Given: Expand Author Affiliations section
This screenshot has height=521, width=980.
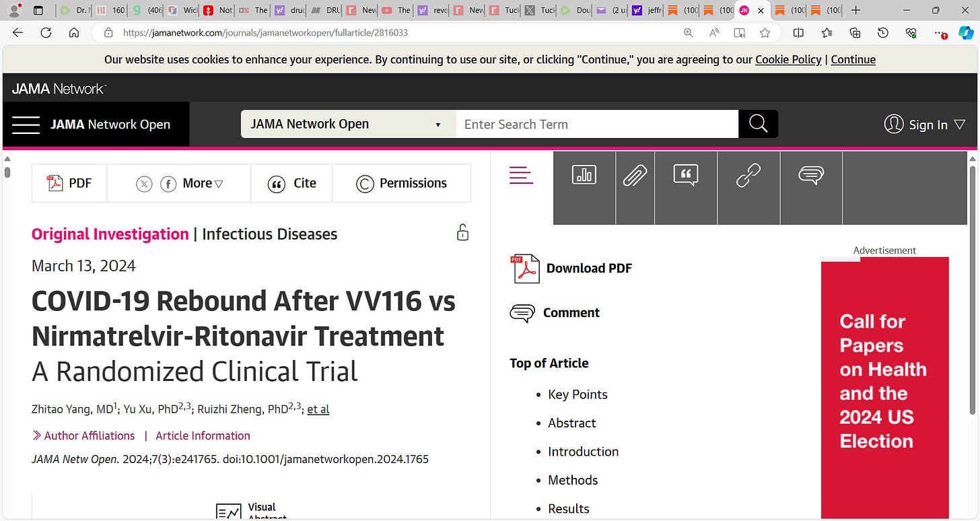Looking at the screenshot, I should [x=83, y=436].
